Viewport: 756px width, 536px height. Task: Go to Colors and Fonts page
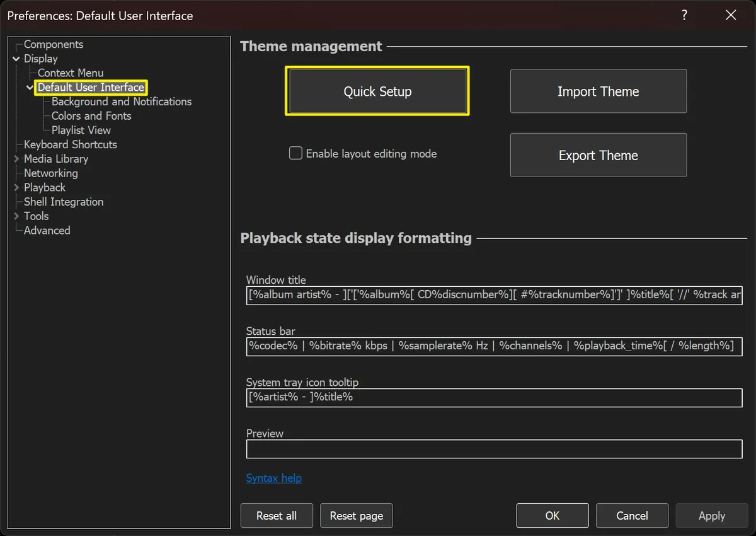pos(91,116)
